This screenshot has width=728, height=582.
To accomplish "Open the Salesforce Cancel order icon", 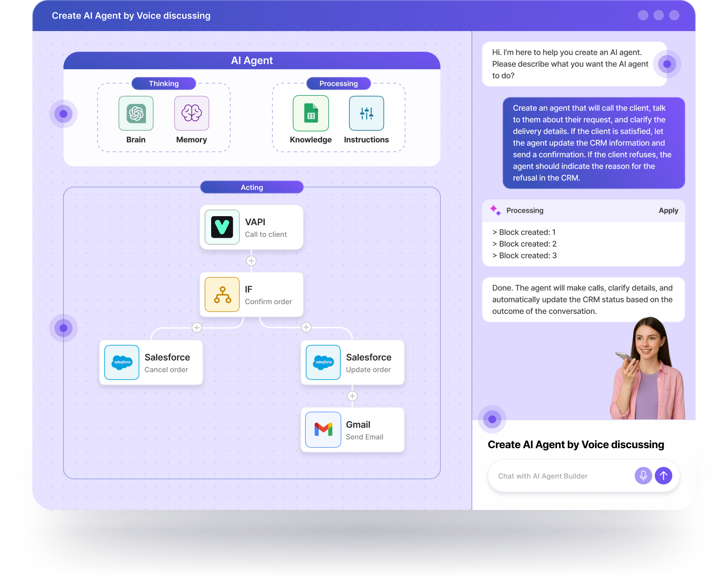I will click(x=121, y=362).
